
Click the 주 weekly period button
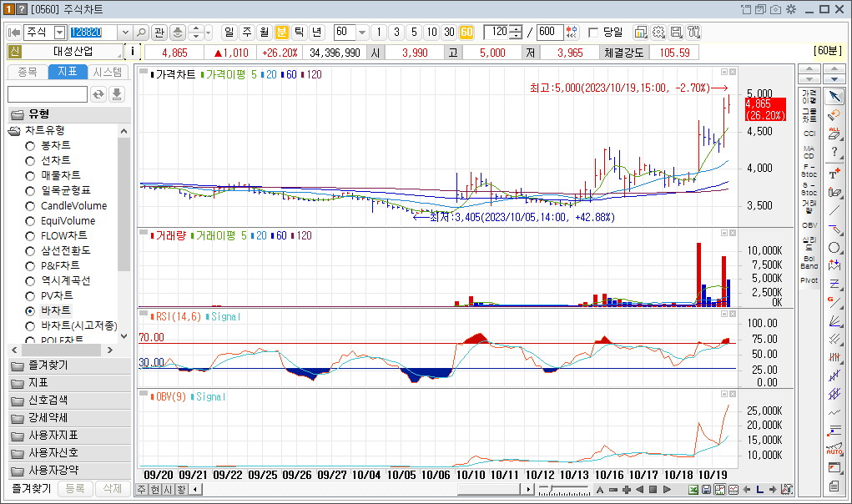tap(247, 32)
